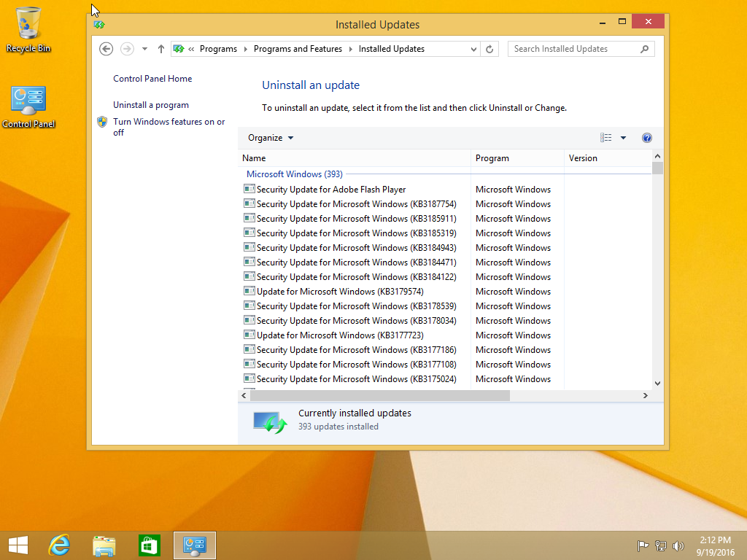Open the Recycle Bin desktop icon
The height and width of the screenshot is (560, 747).
pos(28,29)
